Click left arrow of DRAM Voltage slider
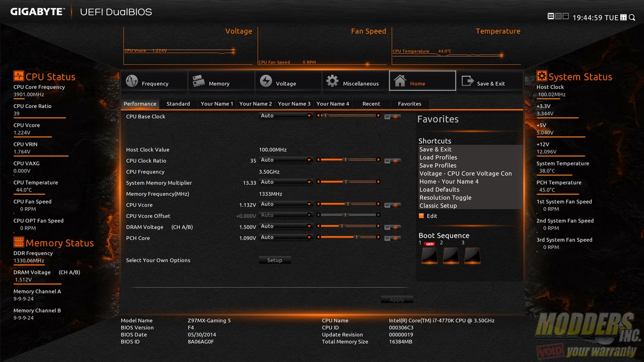Viewport: 644px width, 362px height. [318, 226]
